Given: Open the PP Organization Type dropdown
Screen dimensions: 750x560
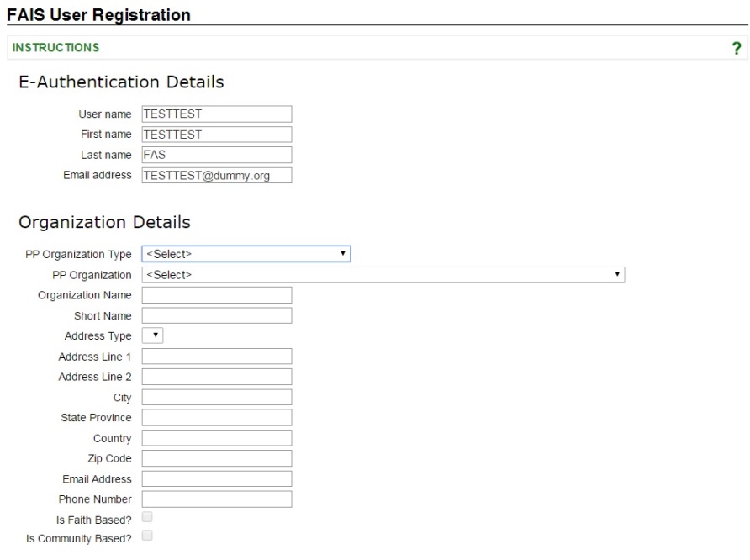Looking at the screenshot, I should pyautogui.click(x=246, y=254).
